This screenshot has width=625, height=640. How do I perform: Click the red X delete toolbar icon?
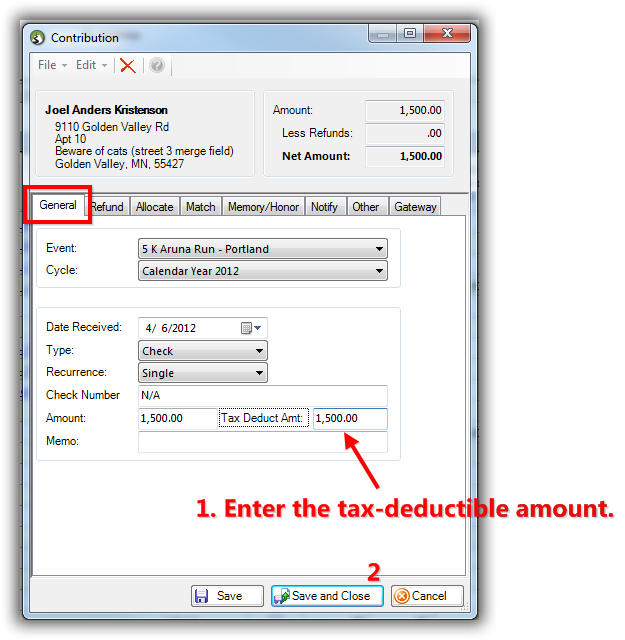pyautogui.click(x=128, y=65)
